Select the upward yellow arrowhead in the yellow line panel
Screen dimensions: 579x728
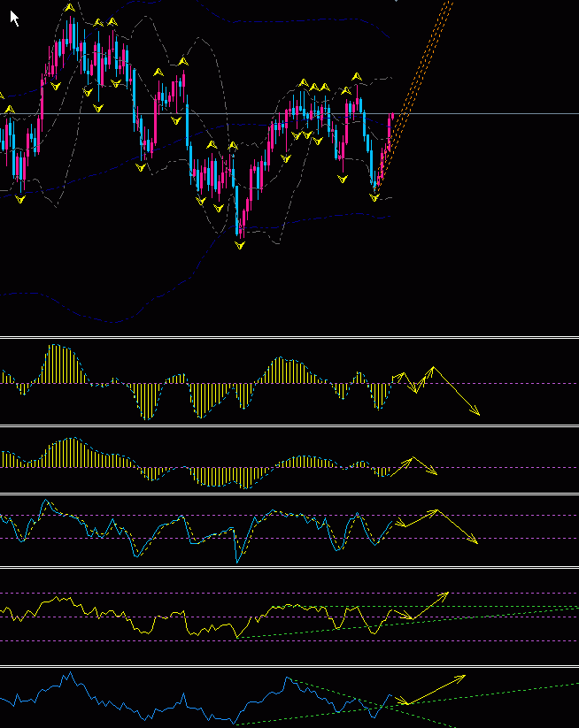447,594
